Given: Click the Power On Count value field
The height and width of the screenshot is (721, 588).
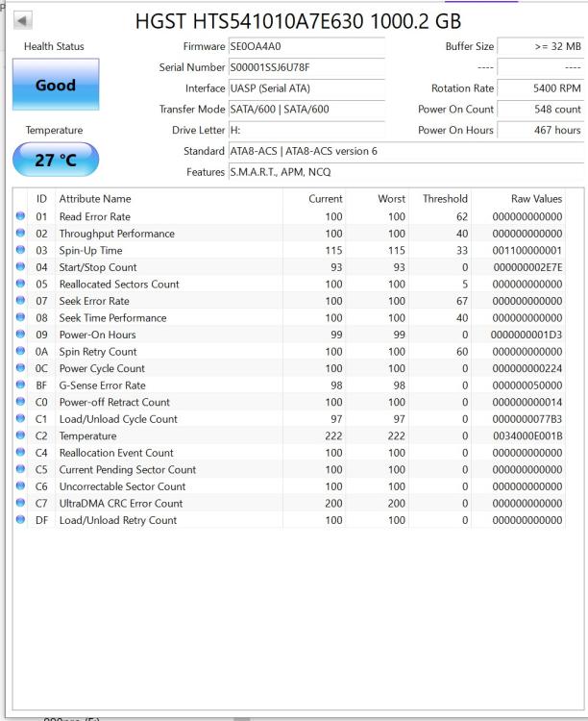Looking at the screenshot, I should 541,110.
